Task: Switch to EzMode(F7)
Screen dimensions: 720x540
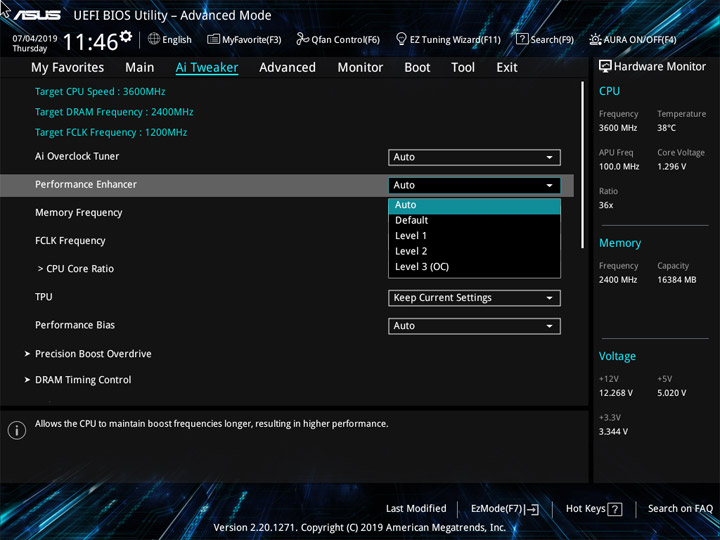Action: tap(505, 509)
